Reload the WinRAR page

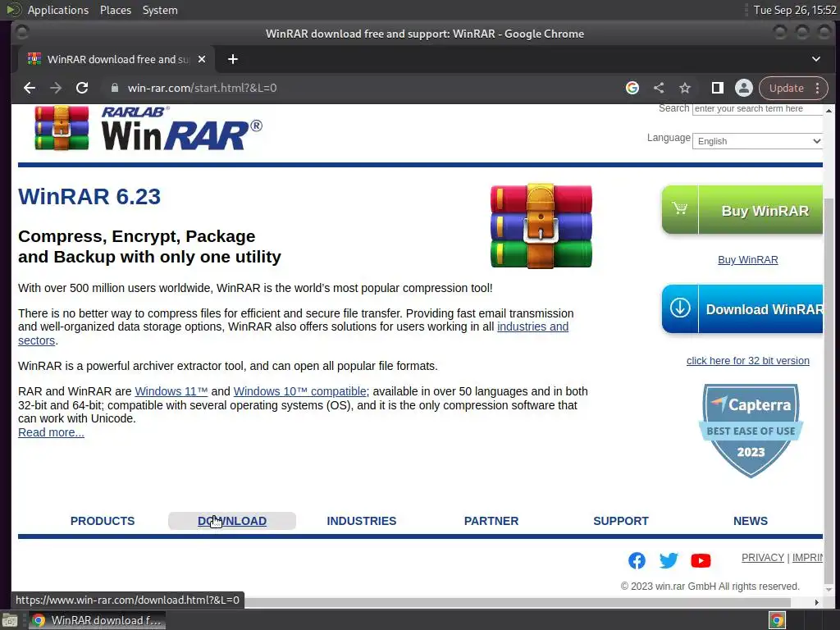82,88
